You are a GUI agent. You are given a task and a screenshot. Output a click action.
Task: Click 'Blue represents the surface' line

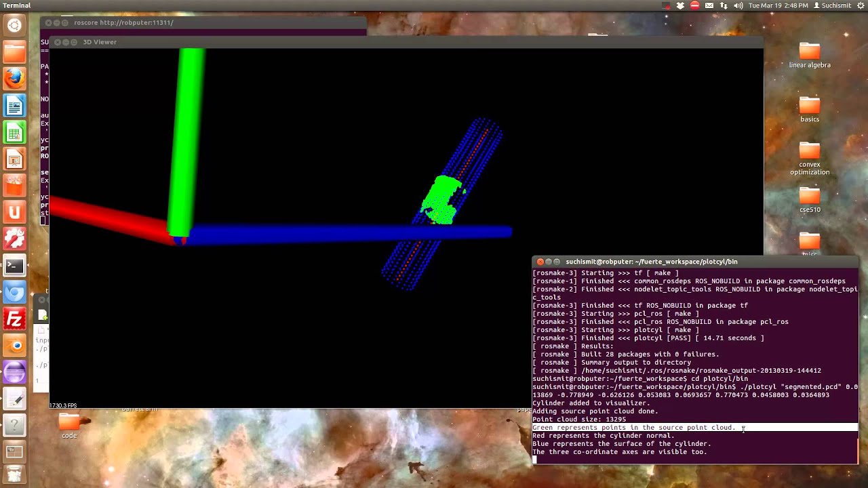tap(622, 444)
